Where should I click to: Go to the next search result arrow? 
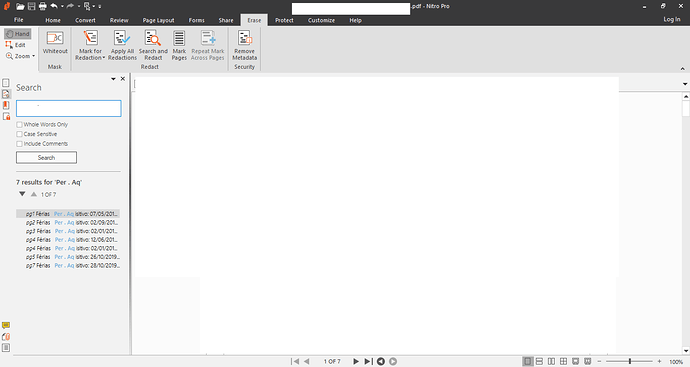(x=22, y=194)
